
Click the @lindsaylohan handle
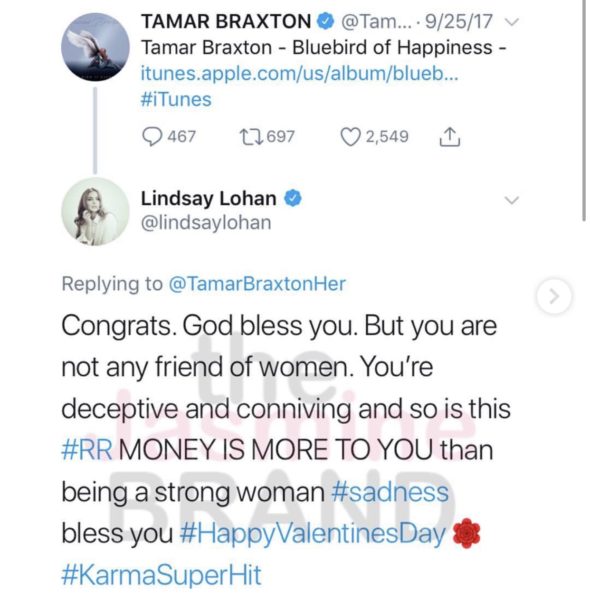tap(206, 223)
